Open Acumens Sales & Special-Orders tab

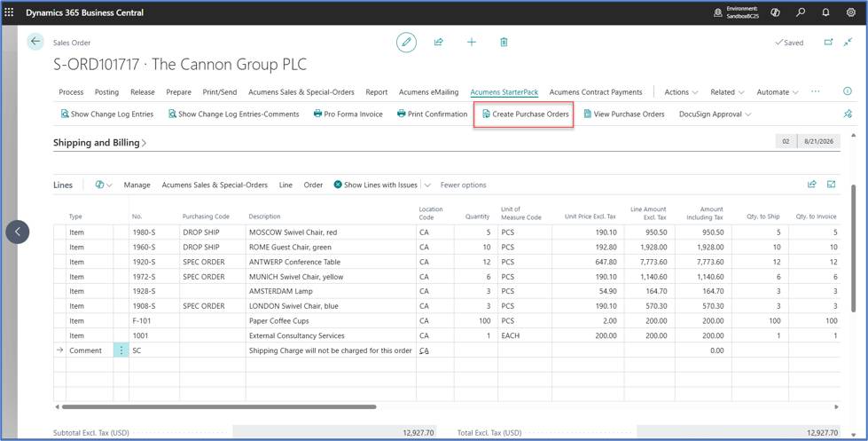pyautogui.click(x=301, y=92)
